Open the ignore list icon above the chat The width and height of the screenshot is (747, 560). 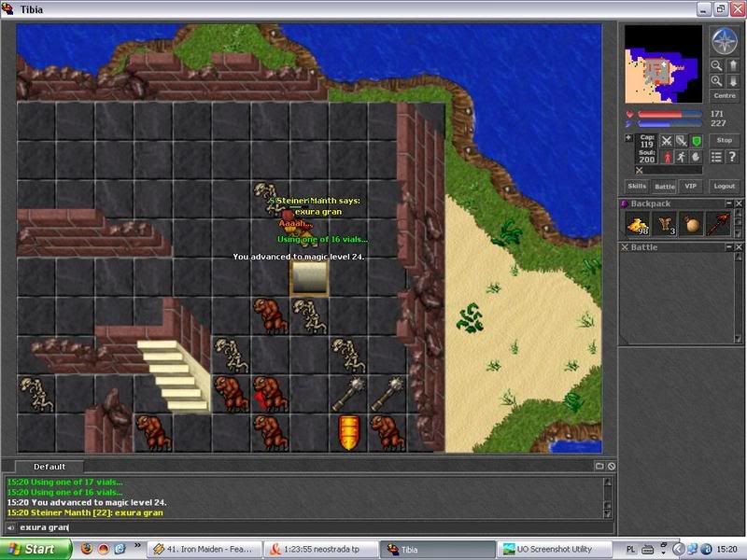click(612, 466)
